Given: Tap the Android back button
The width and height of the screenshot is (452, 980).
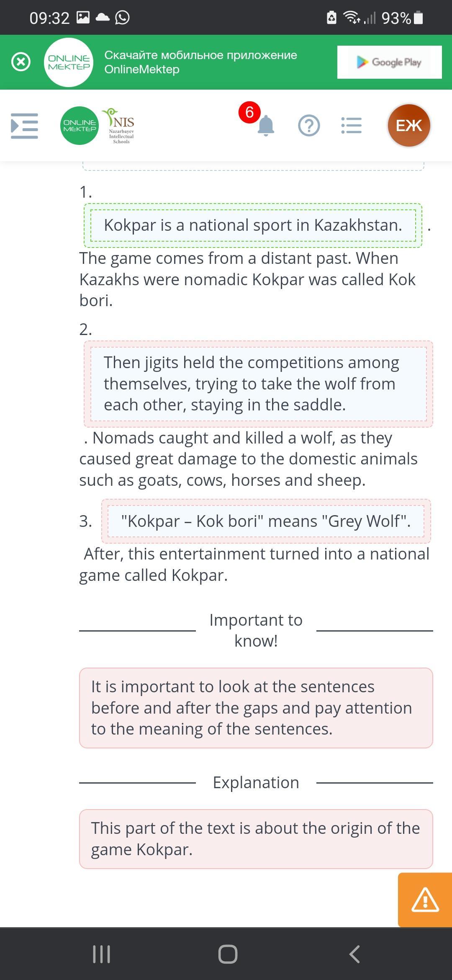Looking at the screenshot, I should 354,954.
